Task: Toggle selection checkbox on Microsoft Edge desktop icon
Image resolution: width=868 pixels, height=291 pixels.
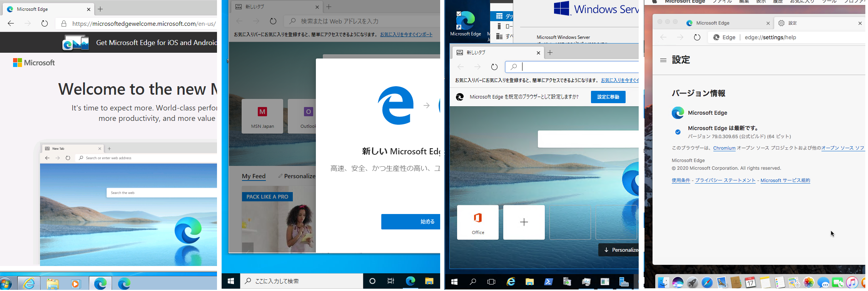Action: 459,14
